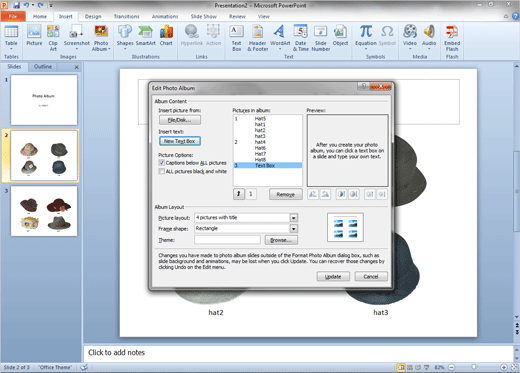Open Screenshot dropdown arrow
Viewport: 520px width, 373px height.
(77, 49)
